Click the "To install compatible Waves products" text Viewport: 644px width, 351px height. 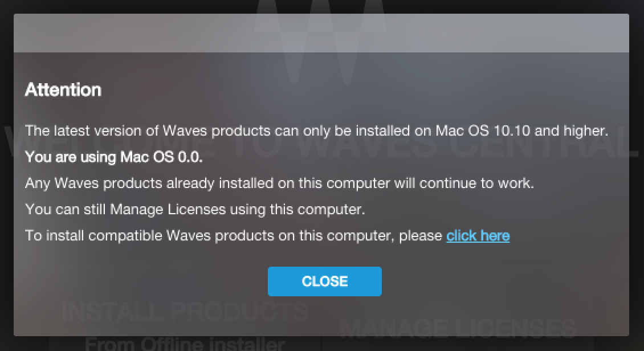click(233, 236)
